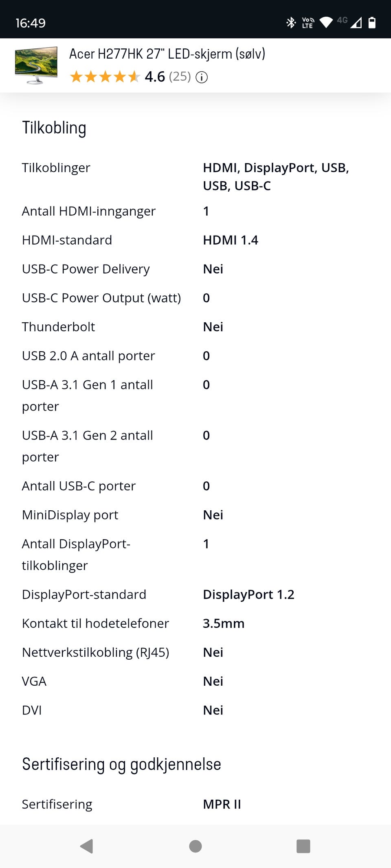The width and height of the screenshot is (391, 868).
Task: Tap the VoLTE status bar icon
Action: [308, 23]
